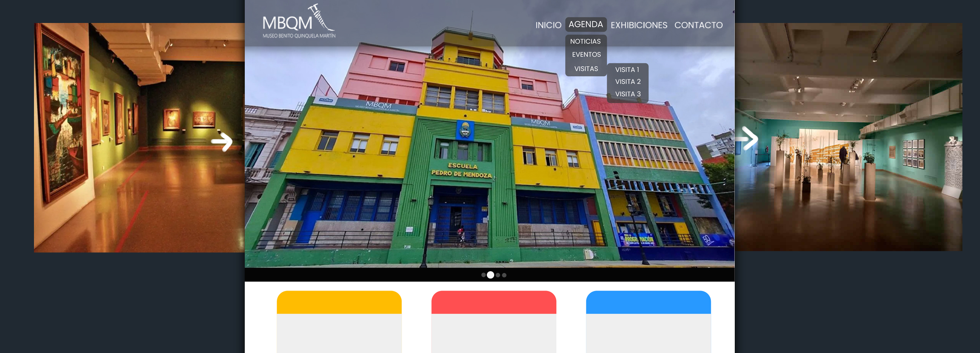Select VISITA 2 from the submenu
The width and height of the screenshot is (980, 353).
[x=628, y=82]
